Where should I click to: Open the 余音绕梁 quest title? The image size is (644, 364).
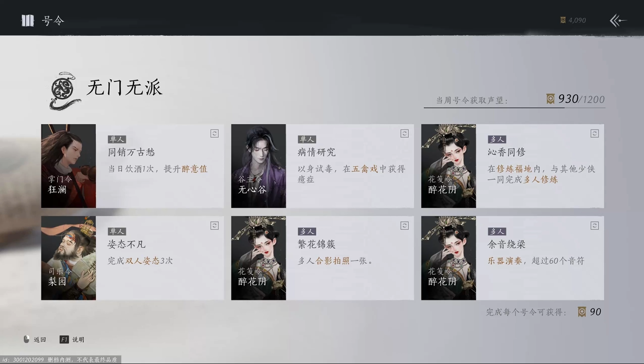(x=506, y=244)
